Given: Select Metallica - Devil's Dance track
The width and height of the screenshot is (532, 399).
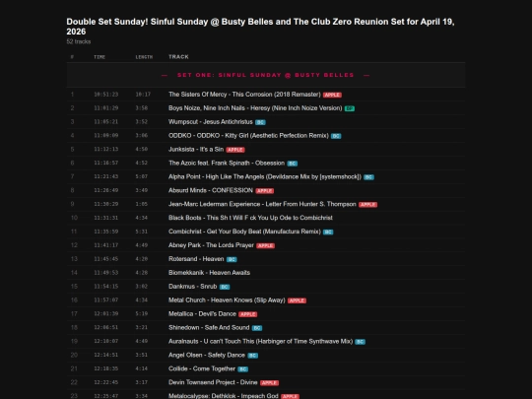Looking at the screenshot, I should (x=202, y=314).
